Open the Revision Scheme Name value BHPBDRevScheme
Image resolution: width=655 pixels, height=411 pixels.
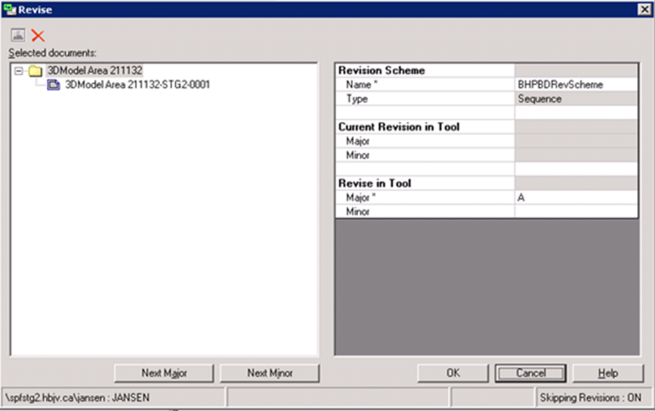pyautogui.click(x=575, y=85)
